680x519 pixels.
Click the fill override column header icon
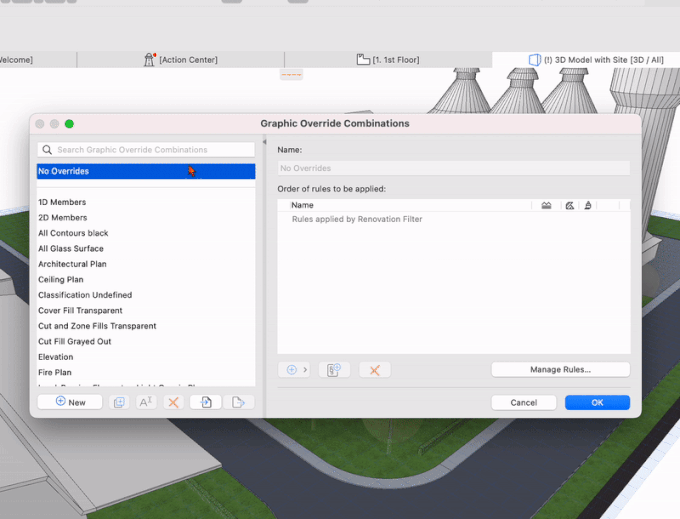pos(546,206)
